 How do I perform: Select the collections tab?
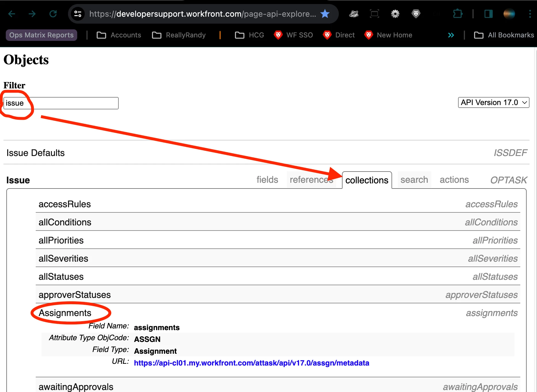(367, 180)
